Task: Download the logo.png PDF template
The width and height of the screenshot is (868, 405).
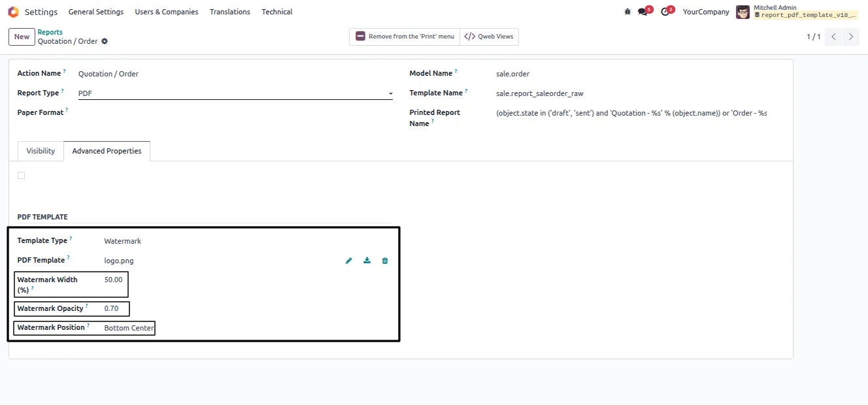Action: (x=367, y=261)
